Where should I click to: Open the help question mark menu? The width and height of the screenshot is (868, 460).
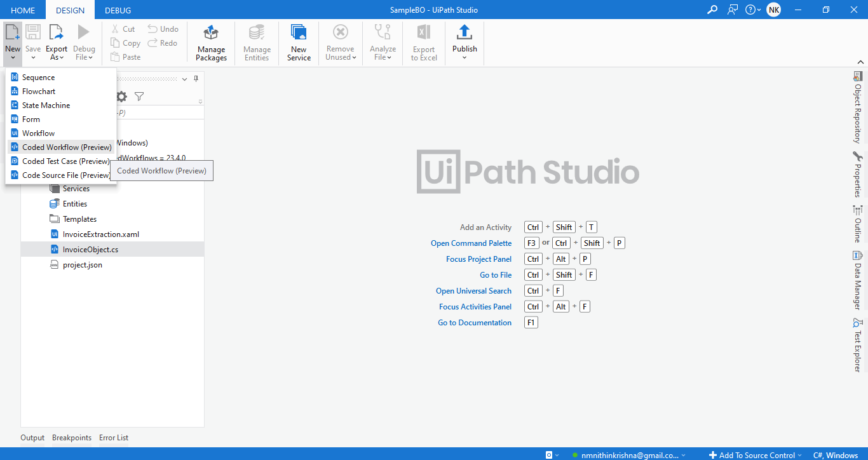pos(753,10)
